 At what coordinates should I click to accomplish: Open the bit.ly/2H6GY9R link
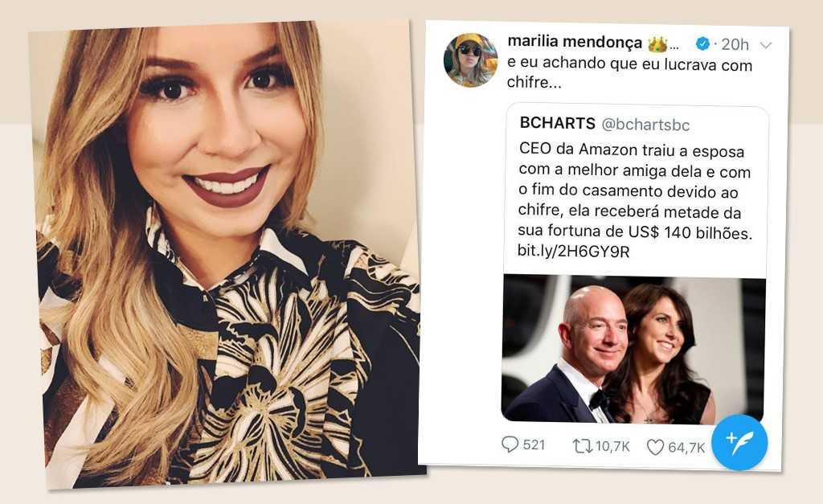573,251
